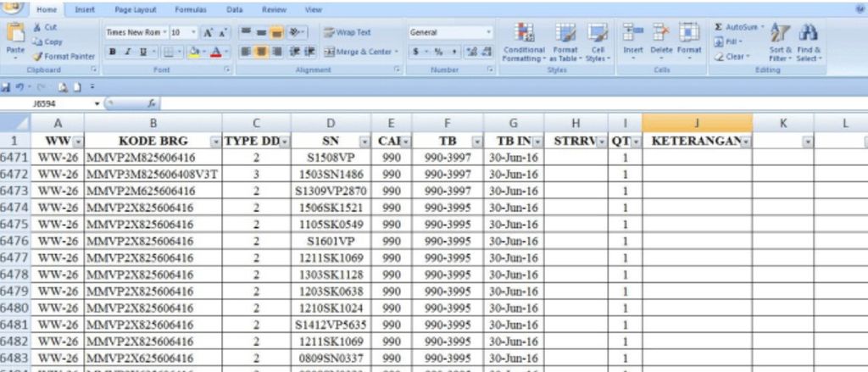Open the SN column filter dropdown
Screen dimensions: 868x372
pos(364,142)
